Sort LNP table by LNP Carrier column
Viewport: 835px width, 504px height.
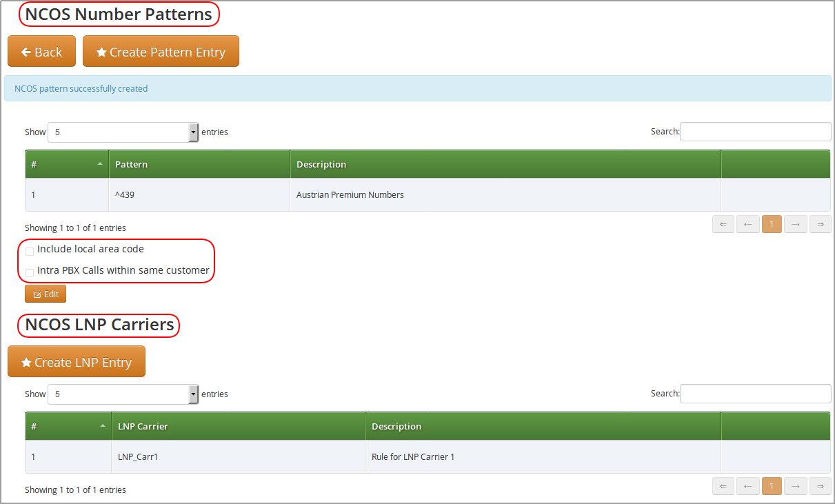click(x=238, y=426)
